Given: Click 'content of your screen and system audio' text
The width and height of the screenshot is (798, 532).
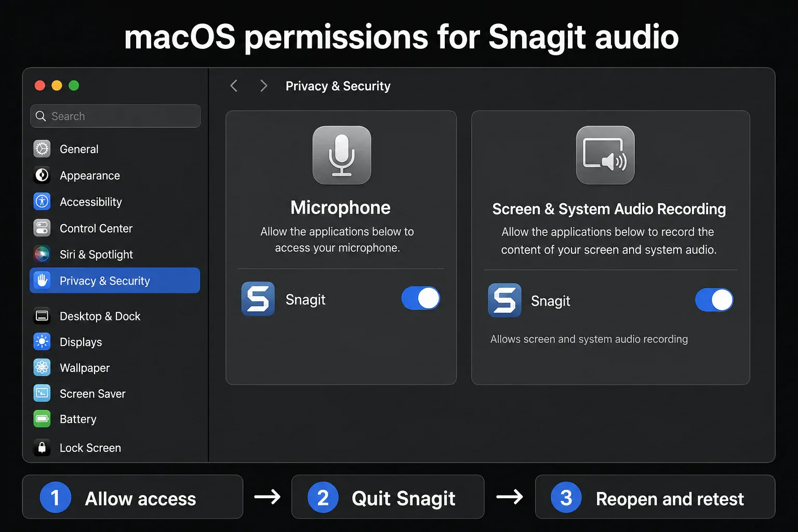Looking at the screenshot, I should click(609, 250).
